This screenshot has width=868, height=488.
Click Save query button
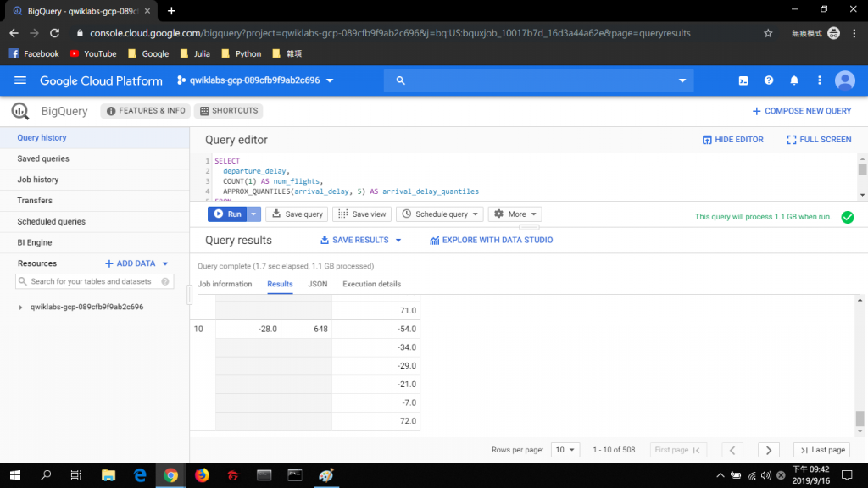click(x=298, y=214)
